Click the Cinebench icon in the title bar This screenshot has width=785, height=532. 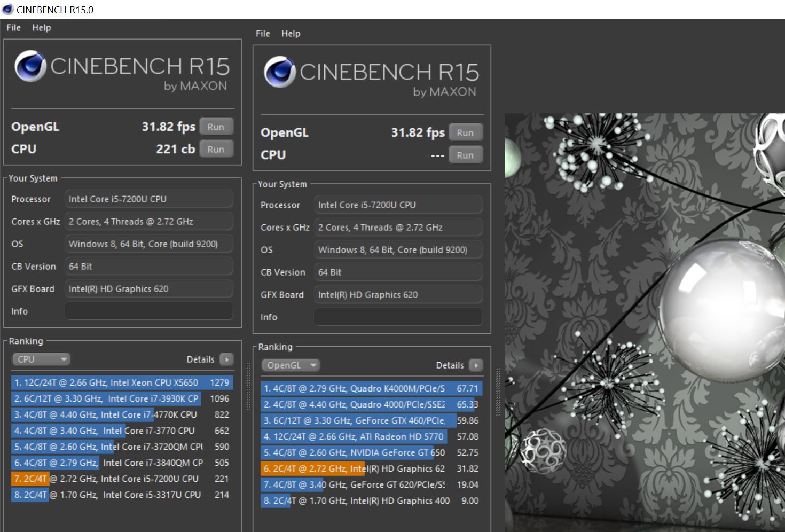[x=8, y=10]
